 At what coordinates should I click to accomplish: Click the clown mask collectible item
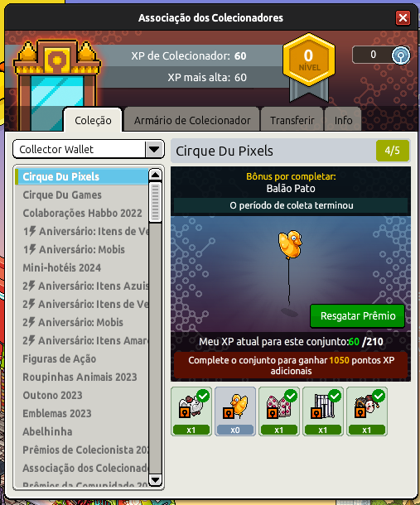click(x=367, y=411)
